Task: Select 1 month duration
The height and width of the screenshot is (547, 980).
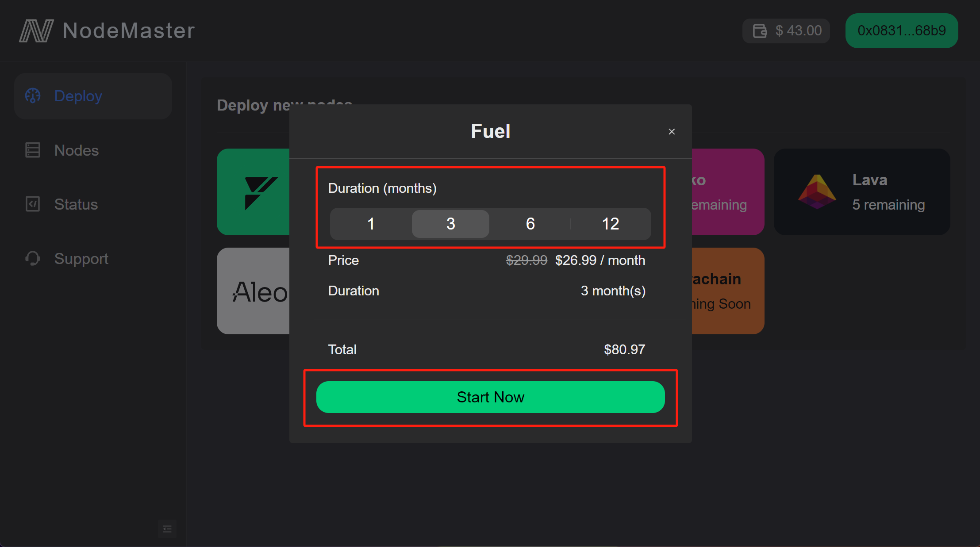Action: point(371,224)
